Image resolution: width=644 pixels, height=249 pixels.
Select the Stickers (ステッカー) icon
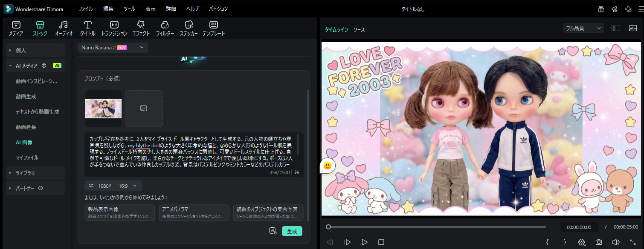pyautogui.click(x=188, y=28)
